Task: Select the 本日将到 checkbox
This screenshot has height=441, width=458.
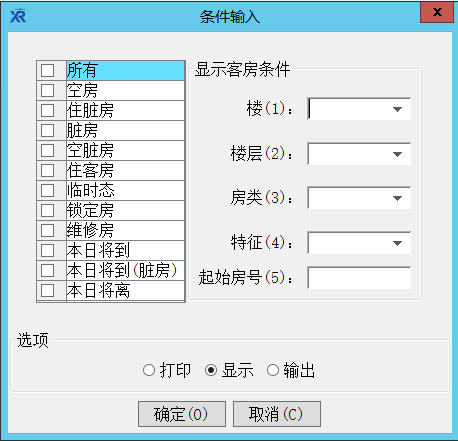Action: (x=47, y=250)
